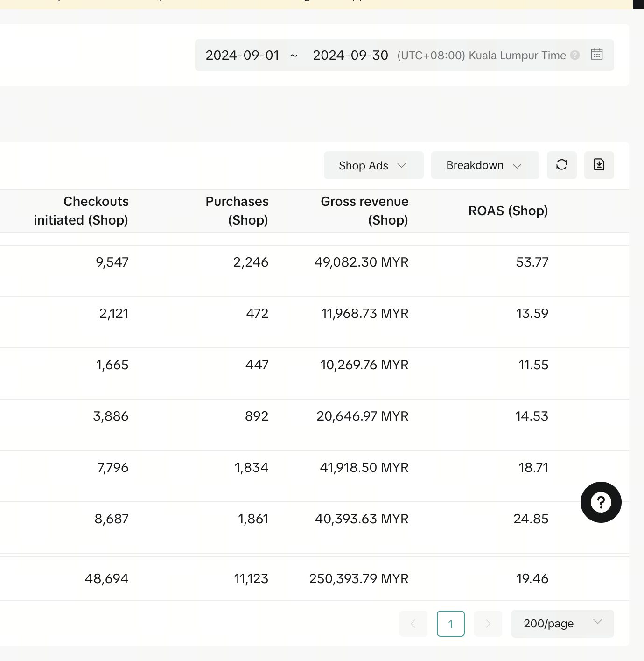Sort by Checkouts initiated (Shop) column

[x=81, y=211]
